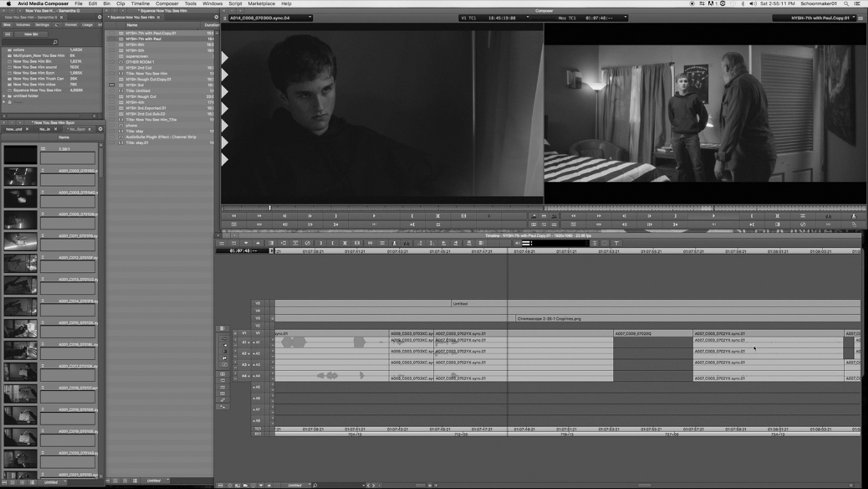The height and width of the screenshot is (489, 868).
Task: Create a bin with New Bin button
Action: coord(31,34)
